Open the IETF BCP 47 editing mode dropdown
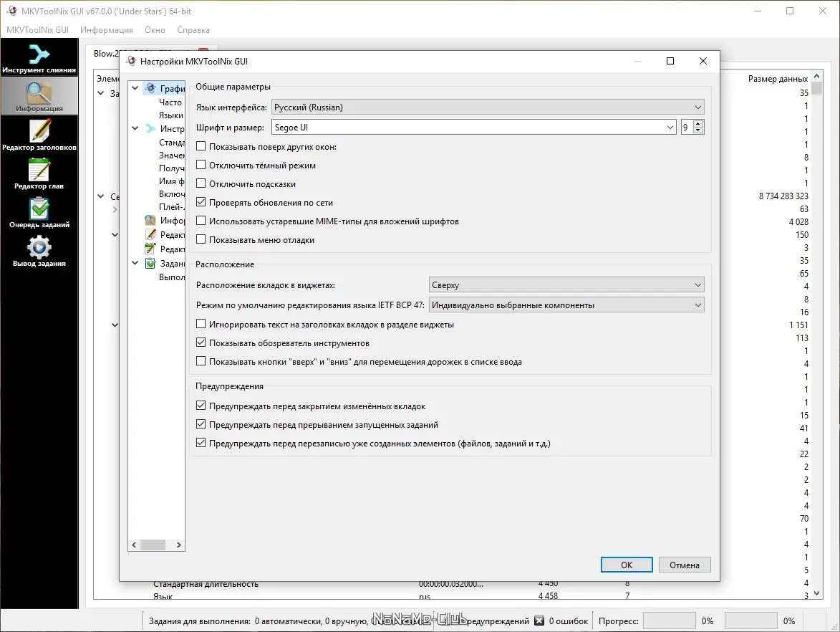The image size is (840, 632). [566, 305]
